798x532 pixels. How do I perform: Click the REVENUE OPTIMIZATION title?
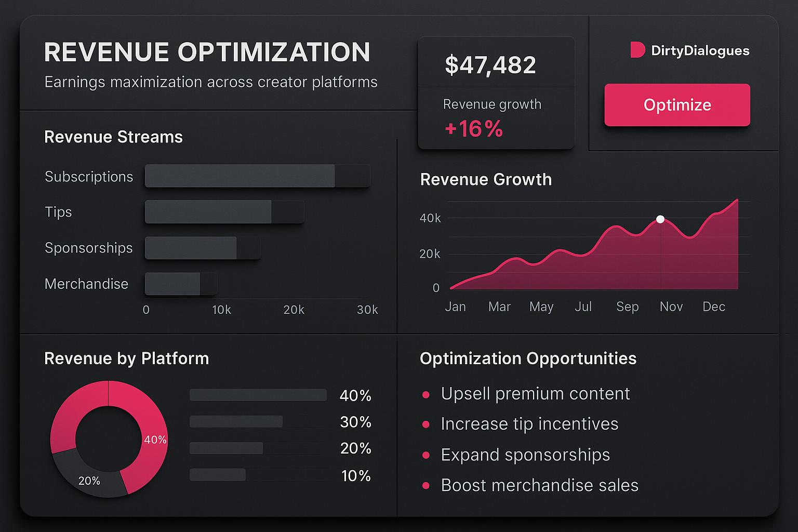(x=207, y=52)
